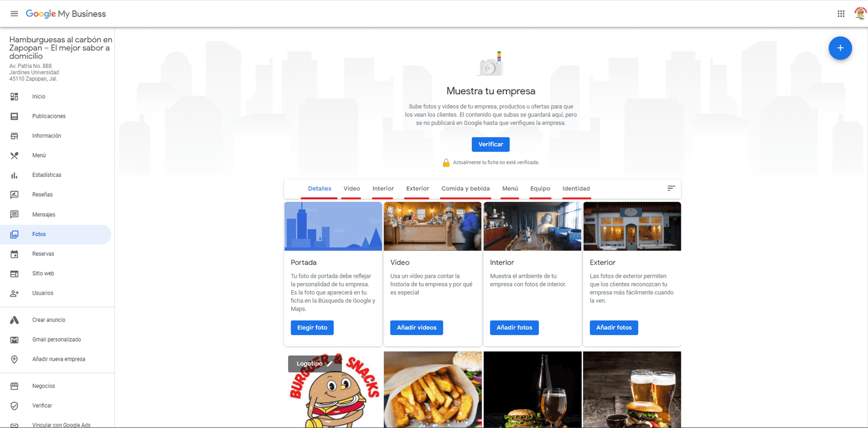868x428 pixels.
Task: Open Gmail personalizado in the sidebar
Action: point(56,340)
